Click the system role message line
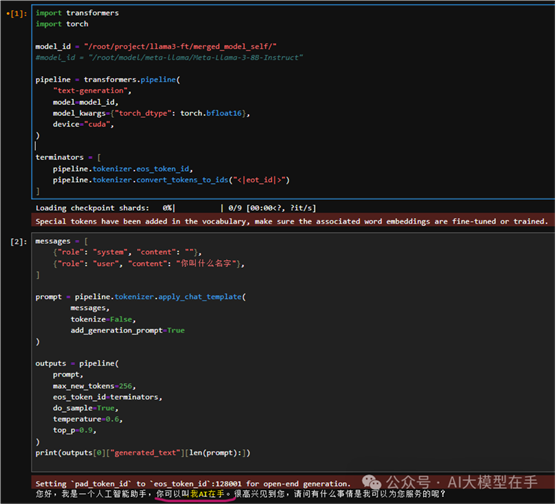 coord(127,252)
